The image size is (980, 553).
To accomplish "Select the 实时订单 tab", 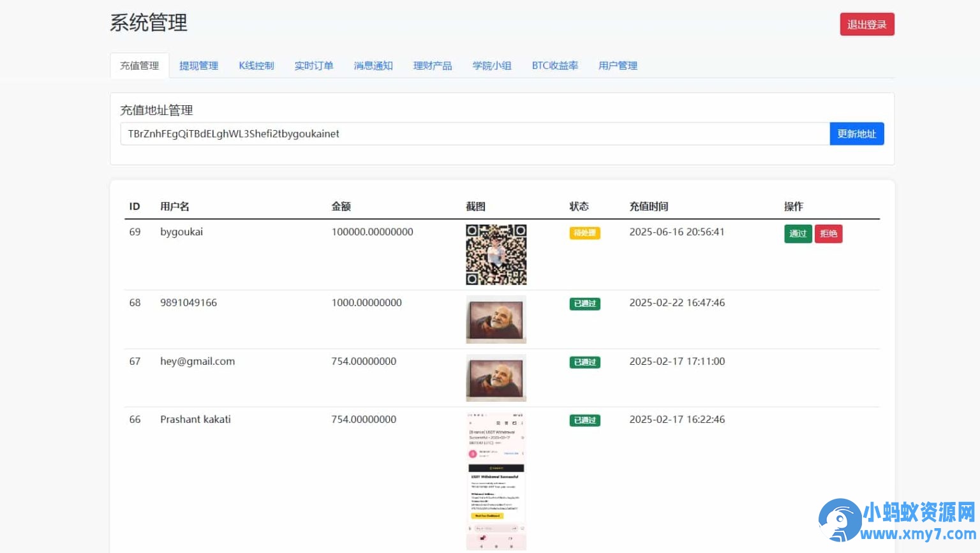I will point(313,65).
